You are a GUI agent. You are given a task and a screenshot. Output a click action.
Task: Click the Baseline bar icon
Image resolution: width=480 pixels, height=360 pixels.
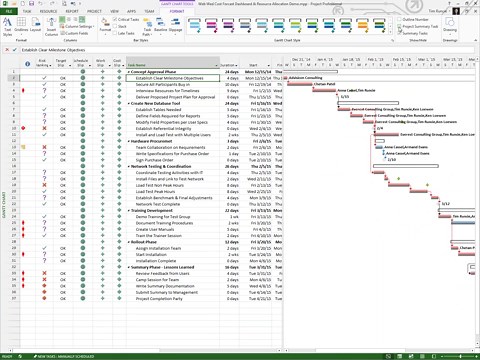(160, 25)
